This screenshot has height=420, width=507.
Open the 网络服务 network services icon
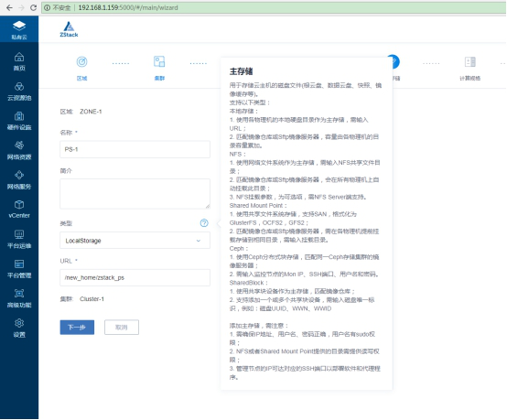point(19,175)
